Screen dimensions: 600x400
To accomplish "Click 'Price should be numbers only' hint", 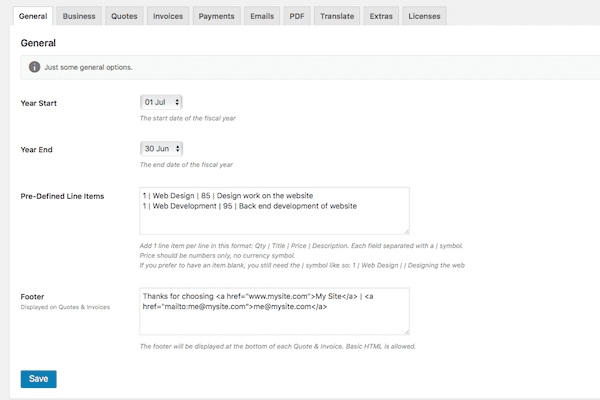I will 217,255.
